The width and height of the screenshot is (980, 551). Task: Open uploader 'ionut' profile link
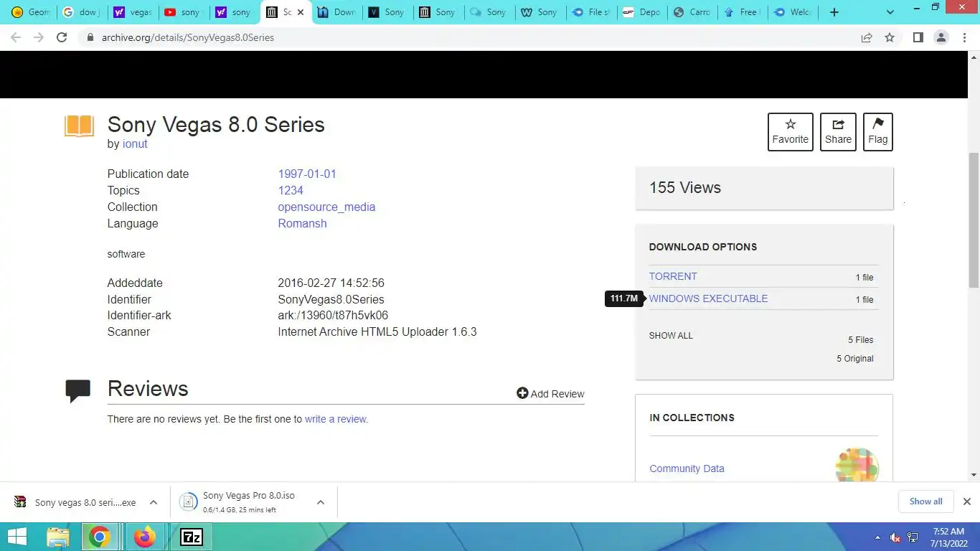tap(135, 143)
